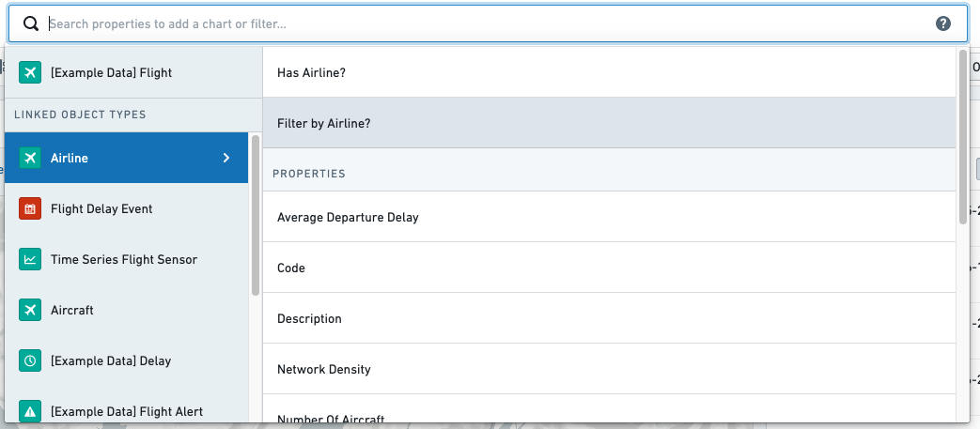Viewport: 980px width, 429px height.
Task: Open the help question mark icon
Action: tap(943, 23)
